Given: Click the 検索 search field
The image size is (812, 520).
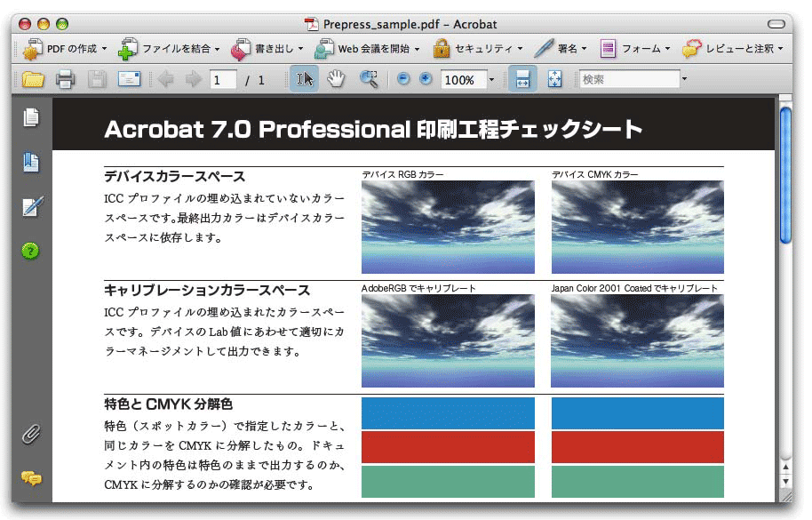Looking at the screenshot, I should 630,79.
